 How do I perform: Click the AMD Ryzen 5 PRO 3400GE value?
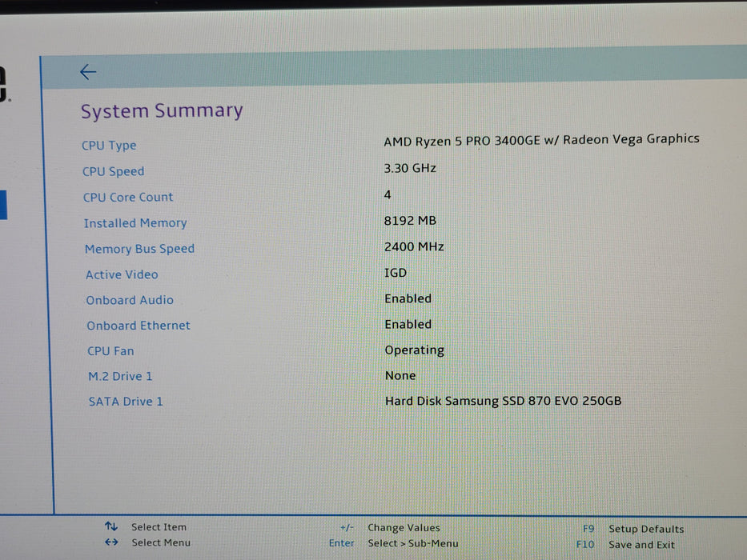[542, 140]
